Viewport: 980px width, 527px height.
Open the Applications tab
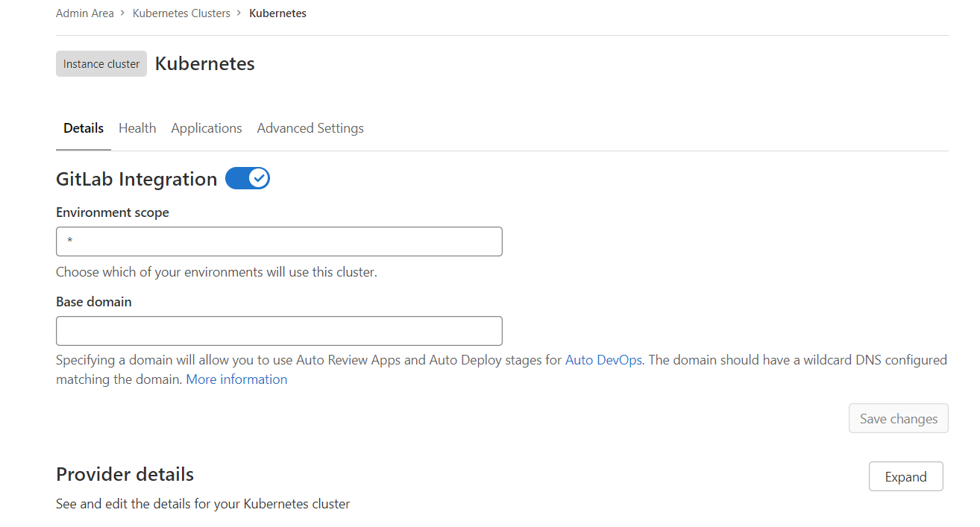point(207,128)
